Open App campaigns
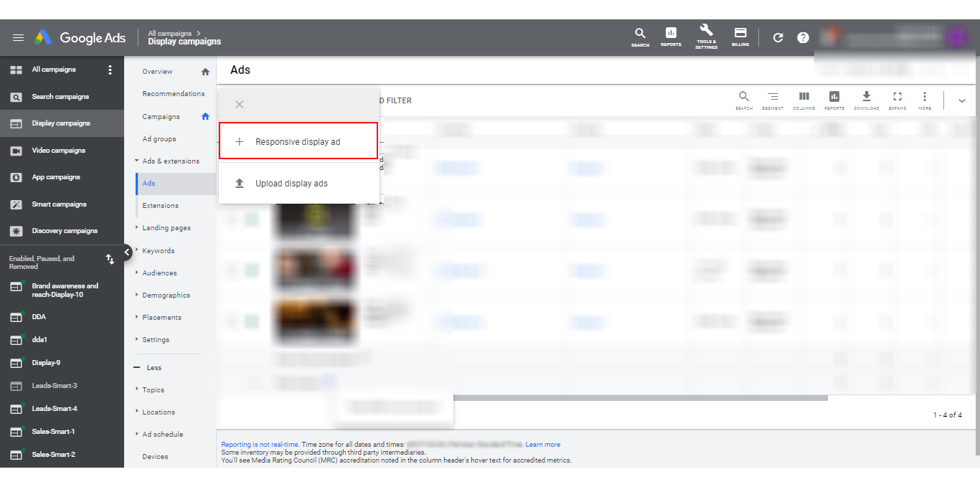 click(x=56, y=177)
